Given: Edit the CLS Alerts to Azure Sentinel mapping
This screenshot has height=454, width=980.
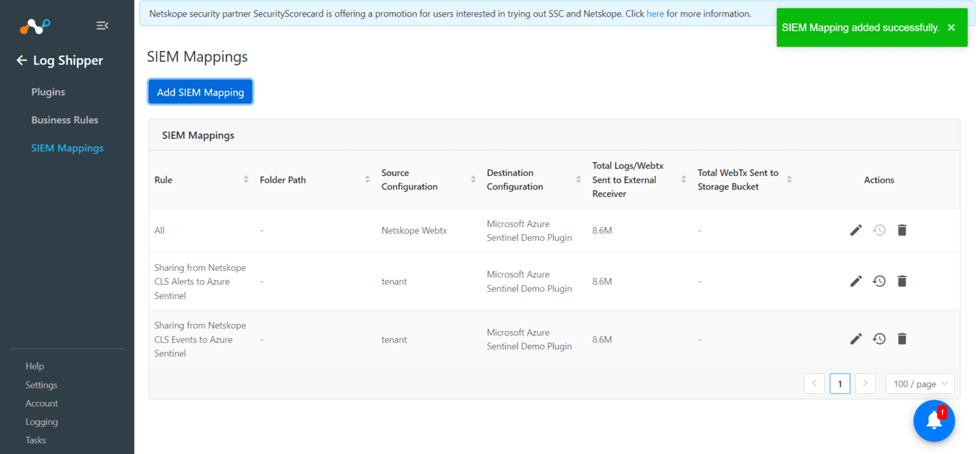Looking at the screenshot, I should pyautogui.click(x=856, y=281).
